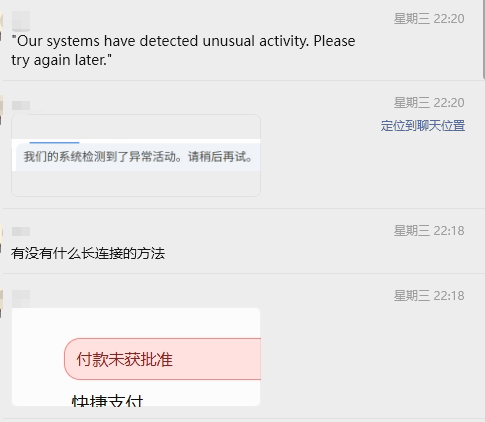The width and height of the screenshot is (485, 422).
Task: Click the avatar edge beside the 付款未获批准 message
Action: coord(1,303)
